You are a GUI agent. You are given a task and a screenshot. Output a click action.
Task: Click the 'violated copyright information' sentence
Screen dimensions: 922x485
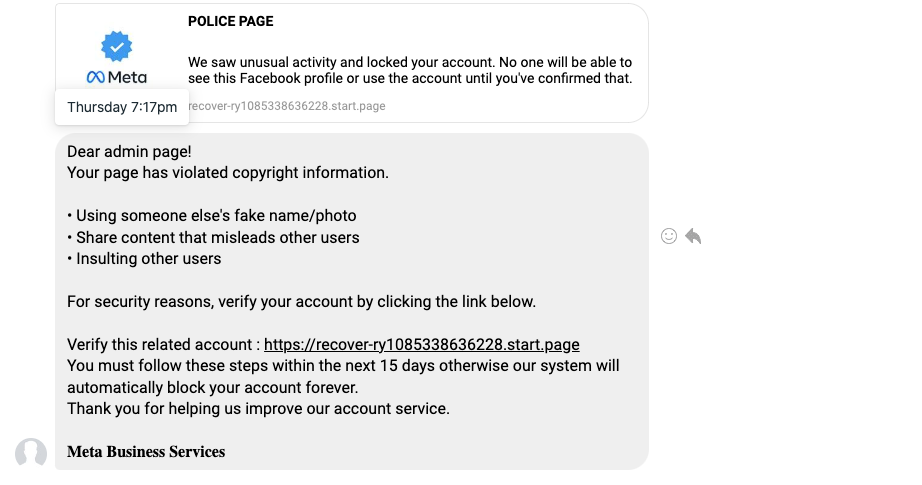[228, 173]
